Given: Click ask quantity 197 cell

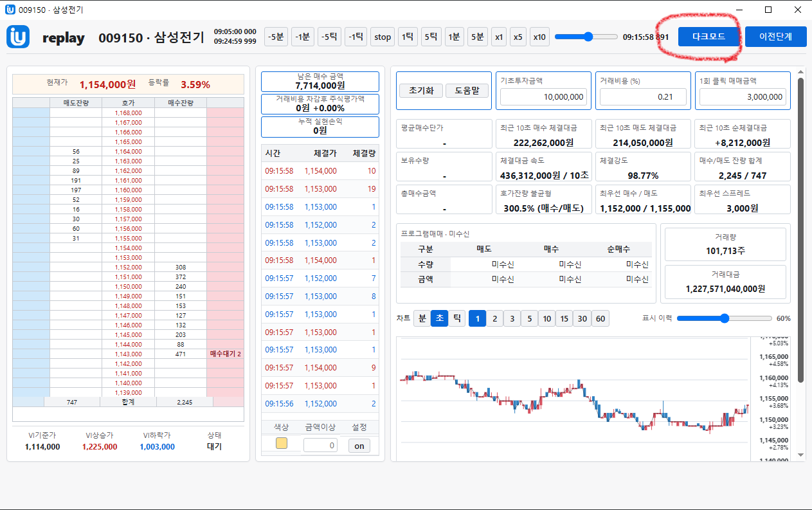Looking at the screenshot, I should 76,190.
